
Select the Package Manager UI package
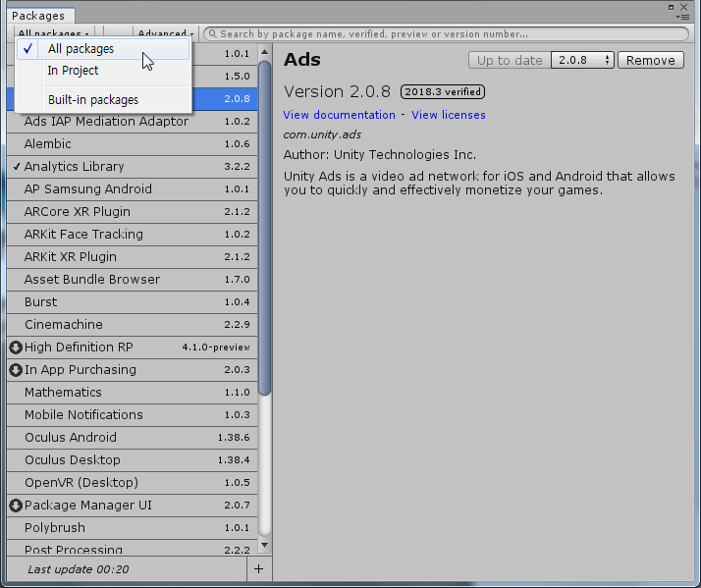tap(133, 506)
